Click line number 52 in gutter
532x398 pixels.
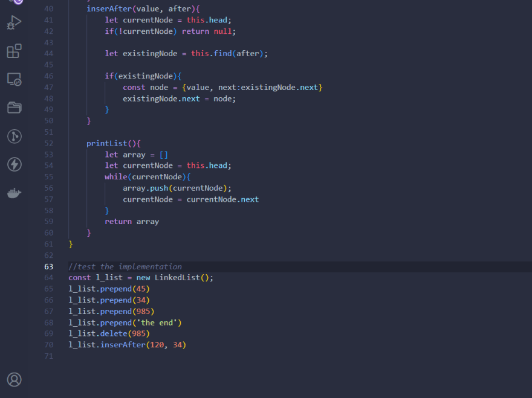click(49, 143)
